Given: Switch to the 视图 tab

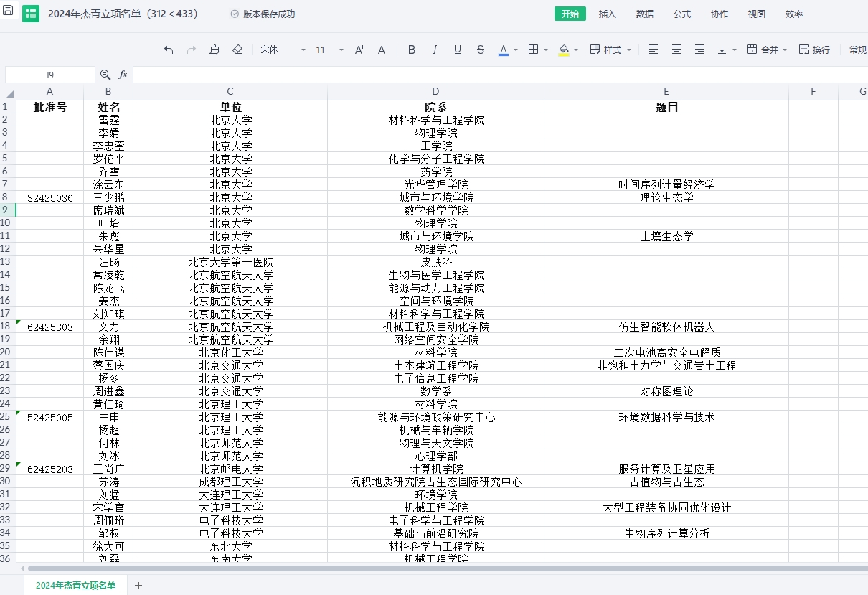Looking at the screenshot, I should click(757, 14).
